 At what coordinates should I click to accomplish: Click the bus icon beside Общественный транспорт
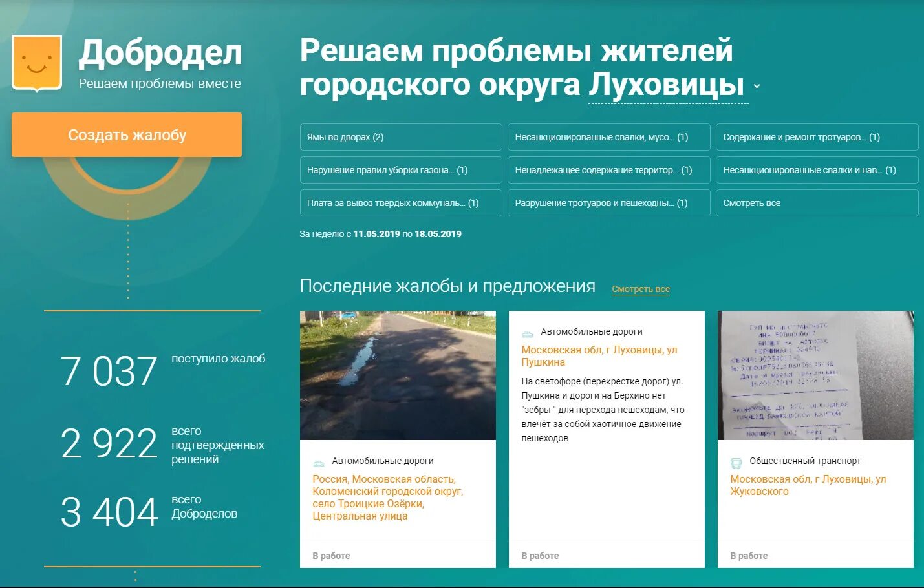click(x=736, y=463)
